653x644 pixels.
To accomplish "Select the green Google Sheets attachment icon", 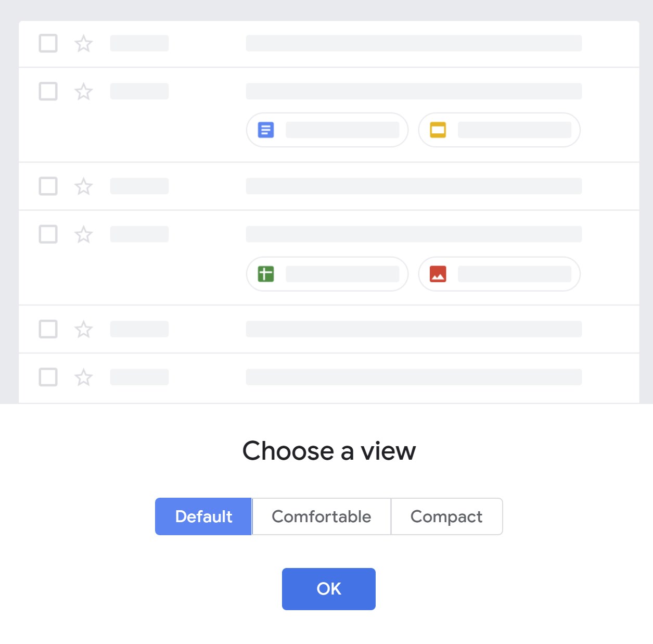I will click(266, 274).
